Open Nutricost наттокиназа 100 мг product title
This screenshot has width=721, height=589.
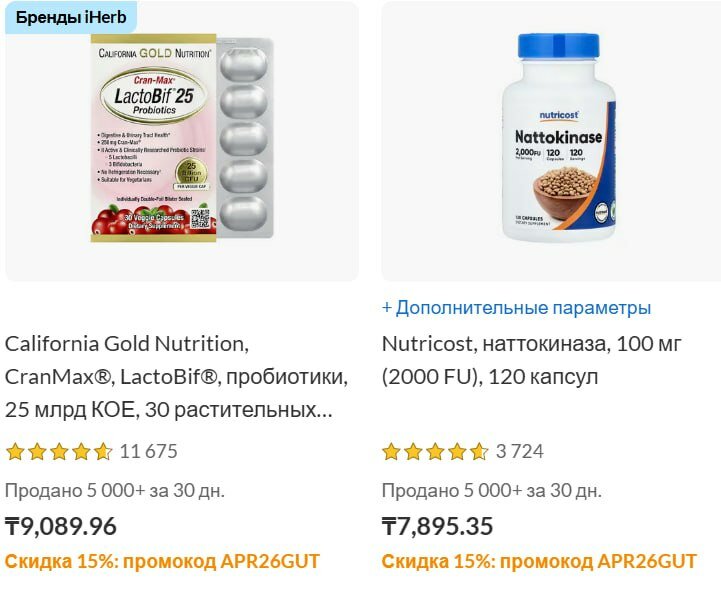pos(531,360)
